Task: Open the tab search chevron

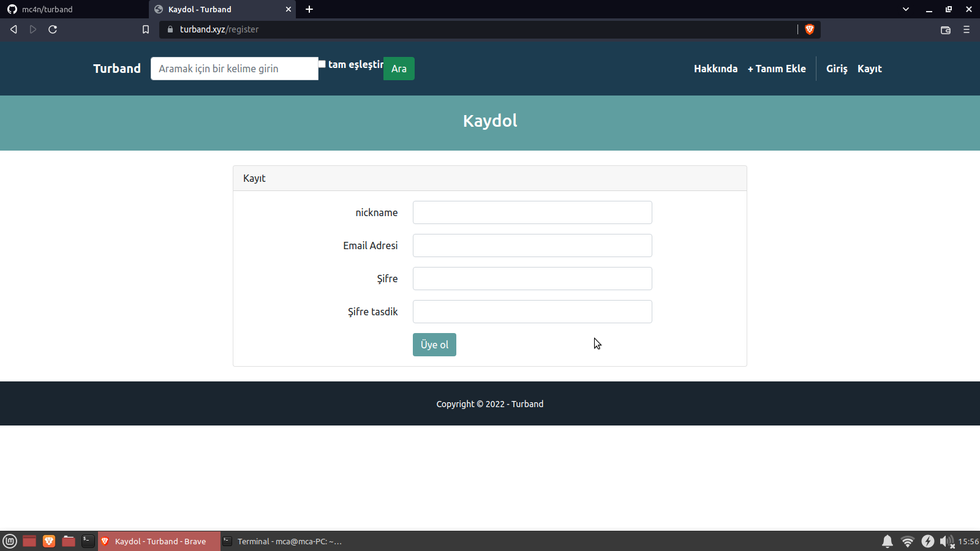Action: 906,9
